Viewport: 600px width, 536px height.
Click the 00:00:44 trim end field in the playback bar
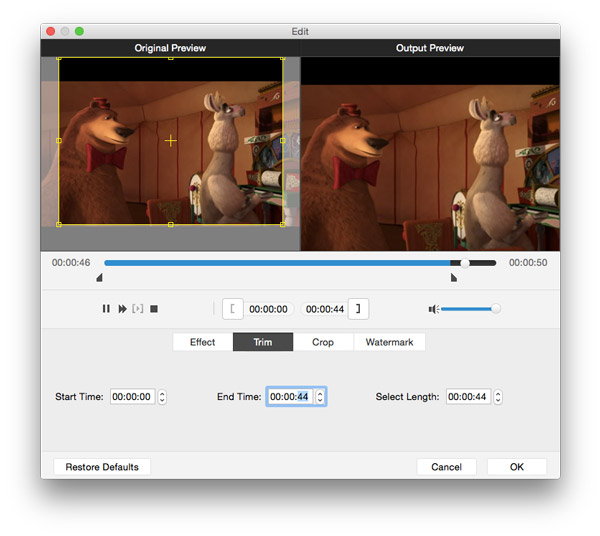325,309
